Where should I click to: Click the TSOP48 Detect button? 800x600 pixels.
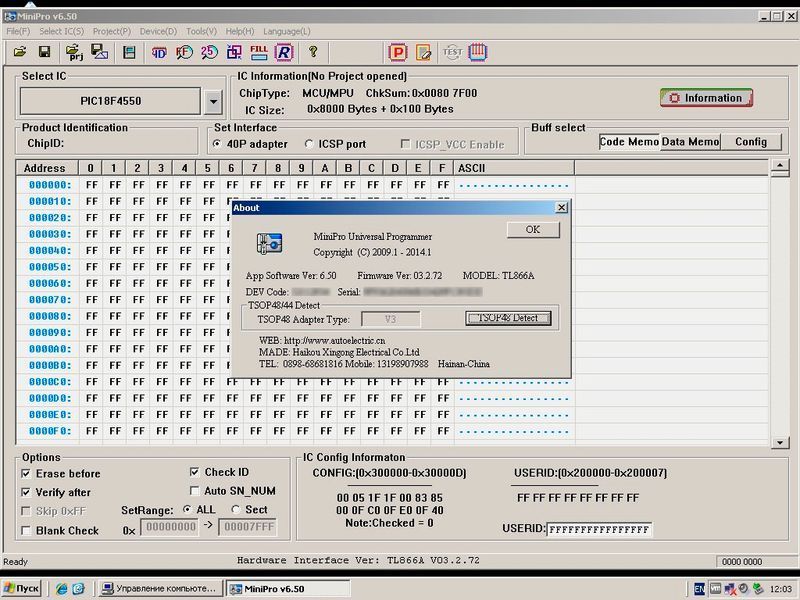click(x=508, y=318)
